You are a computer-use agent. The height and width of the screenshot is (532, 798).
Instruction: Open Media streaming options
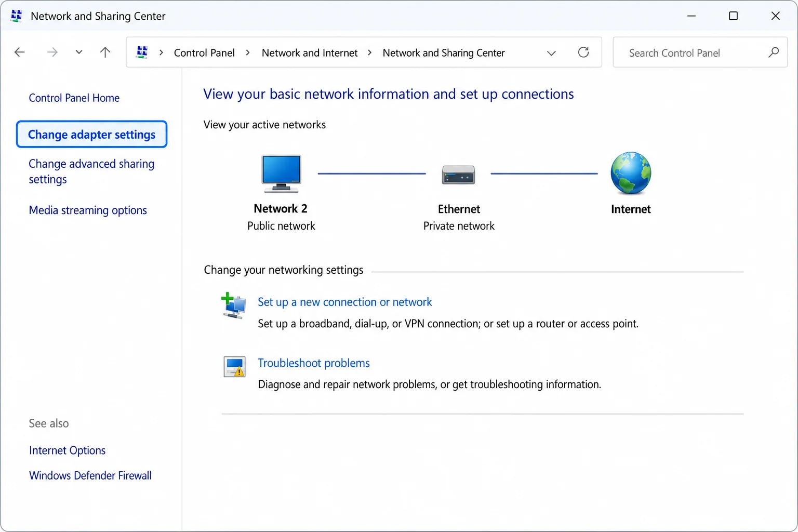88,210
